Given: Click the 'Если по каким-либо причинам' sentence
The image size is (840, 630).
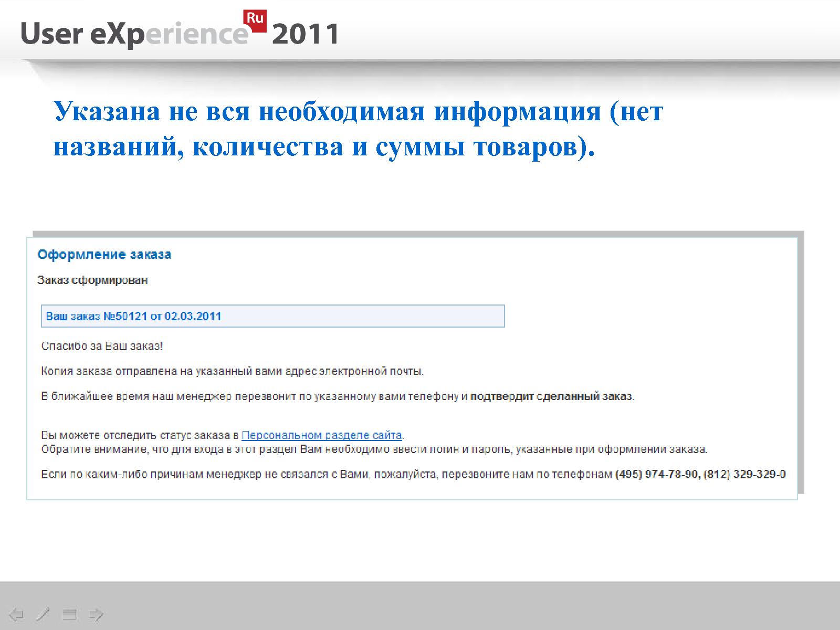Looking at the screenshot, I should [x=414, y=475].
